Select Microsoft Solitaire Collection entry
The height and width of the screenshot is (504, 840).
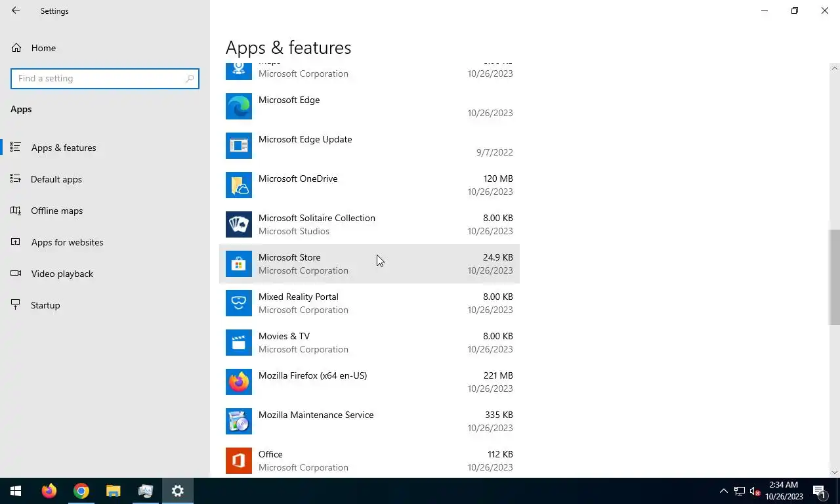click(369, 224)
